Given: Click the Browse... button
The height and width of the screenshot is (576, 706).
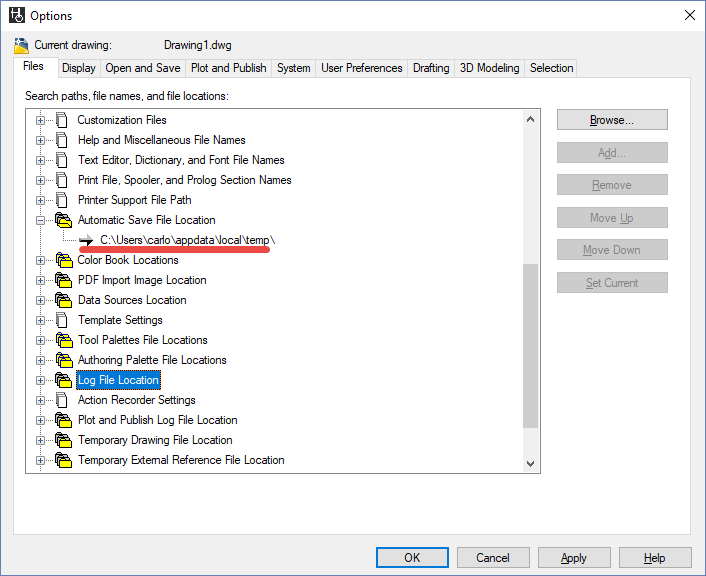Looking at the screenshot, I should pyautogui.click(x=612, y=120).
